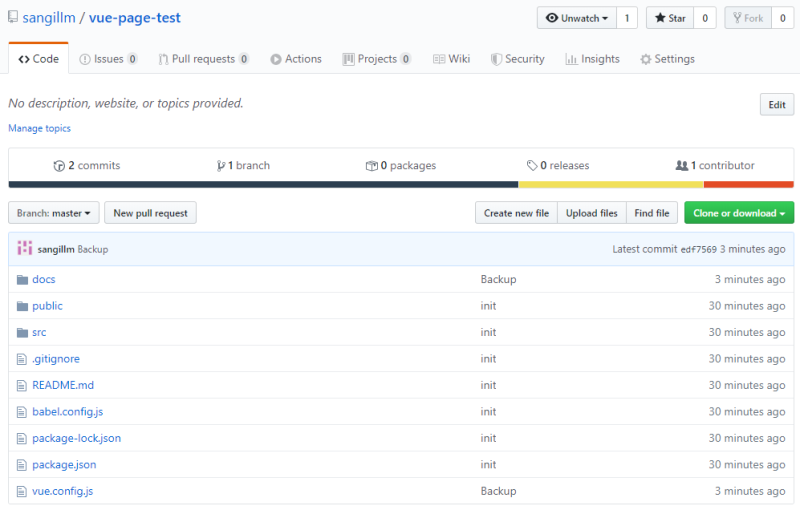Open the README.md file
Screen dimensions: 800x510
pos(63,386)
